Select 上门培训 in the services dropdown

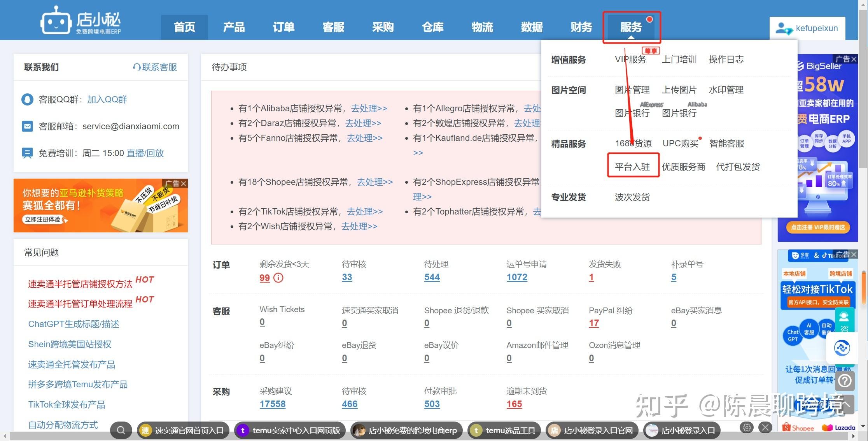click(x=679, y=60)
